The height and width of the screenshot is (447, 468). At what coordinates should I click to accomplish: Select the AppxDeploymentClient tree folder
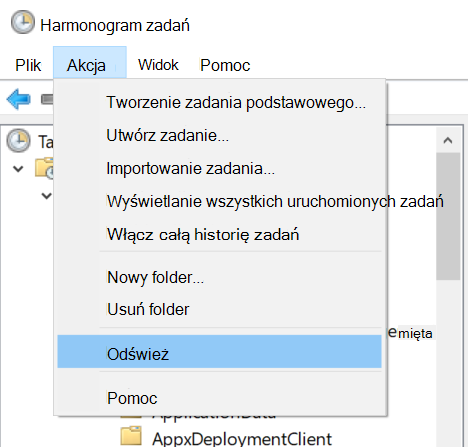(x=242, y=439)
